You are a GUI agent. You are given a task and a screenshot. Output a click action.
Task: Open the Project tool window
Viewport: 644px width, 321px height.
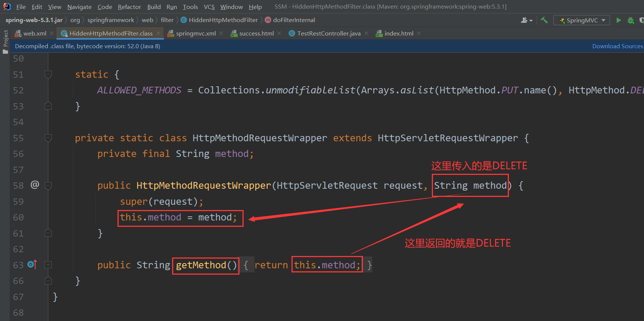click(5, 41)
